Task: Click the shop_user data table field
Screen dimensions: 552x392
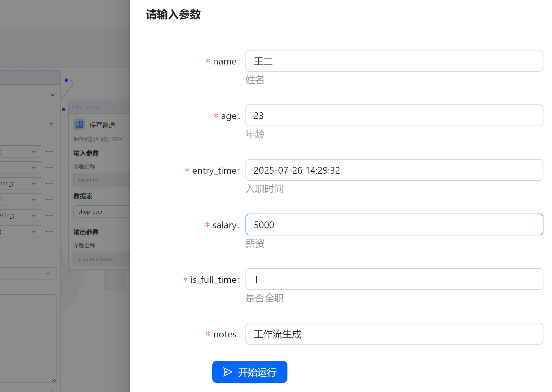Action: (101, 212)
